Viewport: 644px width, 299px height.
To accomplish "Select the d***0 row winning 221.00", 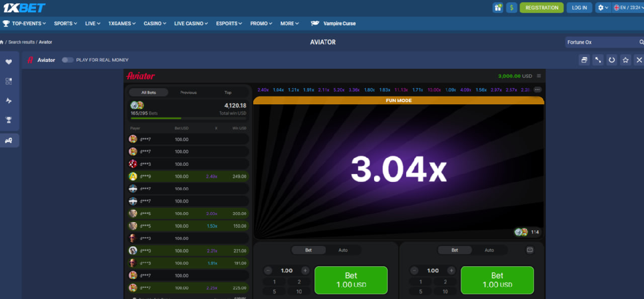I will click(x=188, y=251).
